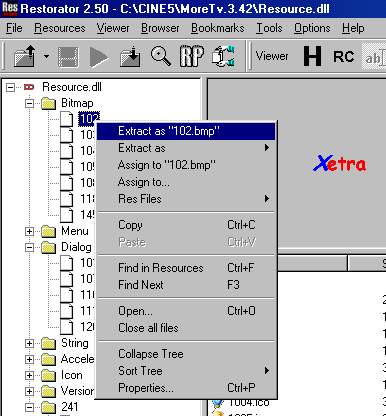Choose Assign to... menu entry
Viewport: 386px width, 416px height.
[x=186, y=182]
